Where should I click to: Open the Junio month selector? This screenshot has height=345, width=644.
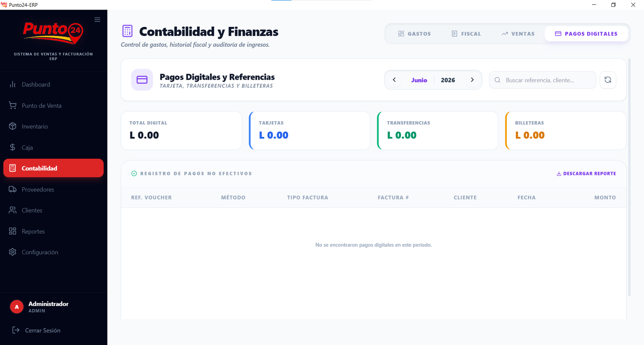(x=419, y=80)
